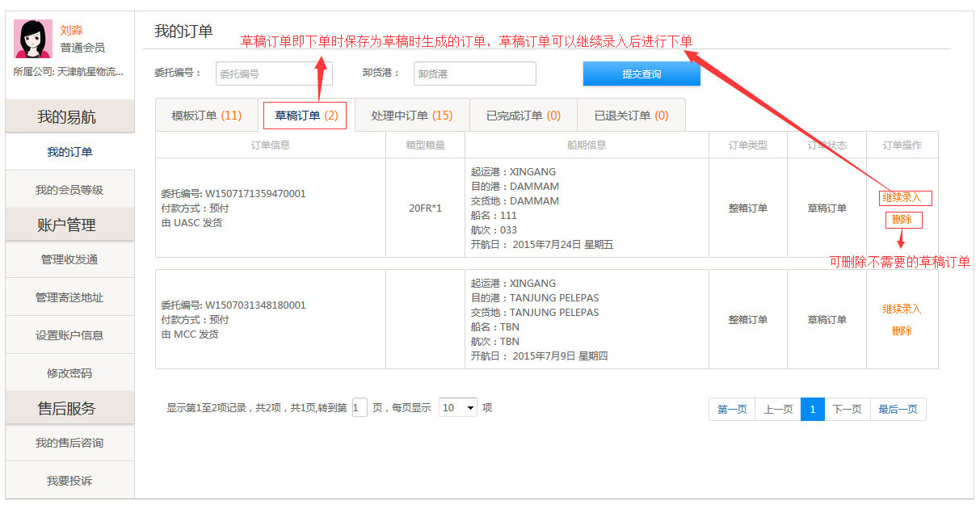Click 继续录入 for the TANJUNG PELEPAS order
980x505 pixels.
[902, 309]
